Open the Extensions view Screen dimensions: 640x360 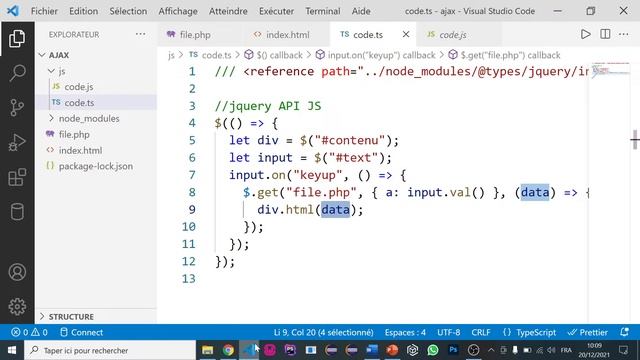tap(17, 177)
